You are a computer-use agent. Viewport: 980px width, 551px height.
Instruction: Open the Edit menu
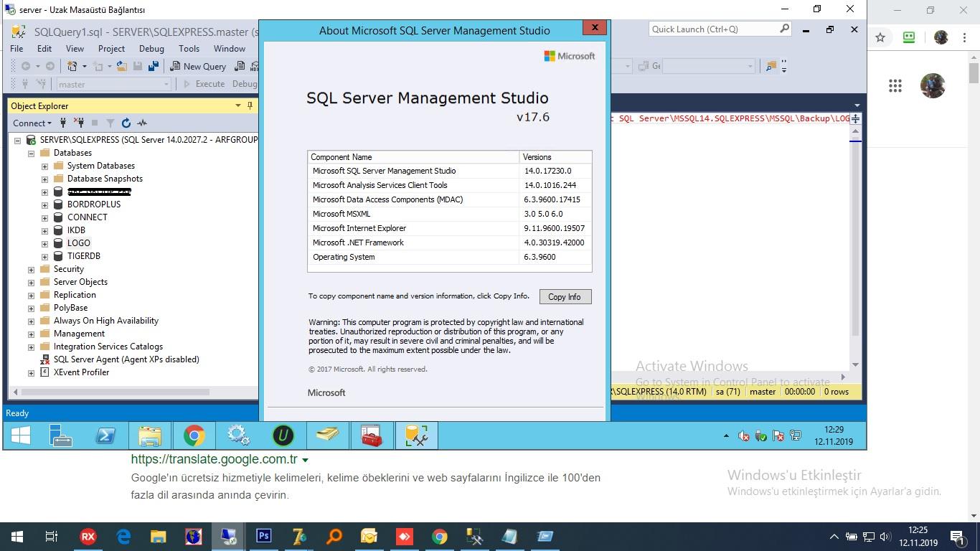pos(44,48)
